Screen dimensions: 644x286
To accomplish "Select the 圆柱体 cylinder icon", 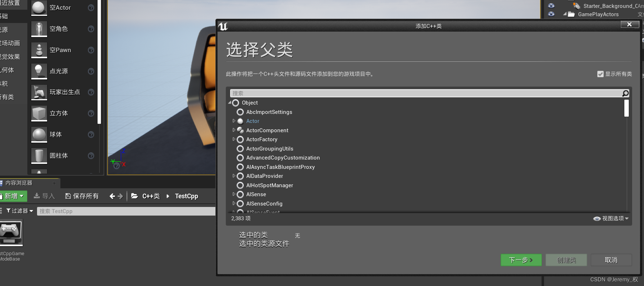I will click(39, 156).
